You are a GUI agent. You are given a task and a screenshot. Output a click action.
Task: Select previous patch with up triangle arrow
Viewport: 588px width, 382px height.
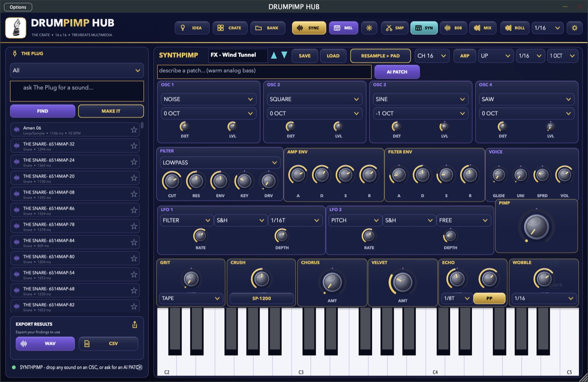tap(274, 55)
